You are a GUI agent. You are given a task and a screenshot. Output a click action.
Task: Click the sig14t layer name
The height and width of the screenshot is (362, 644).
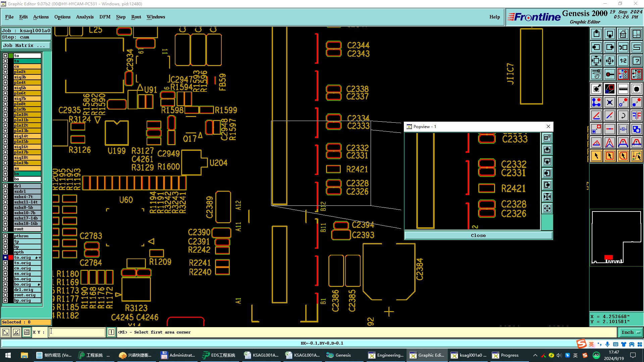[x=27, y=136]
